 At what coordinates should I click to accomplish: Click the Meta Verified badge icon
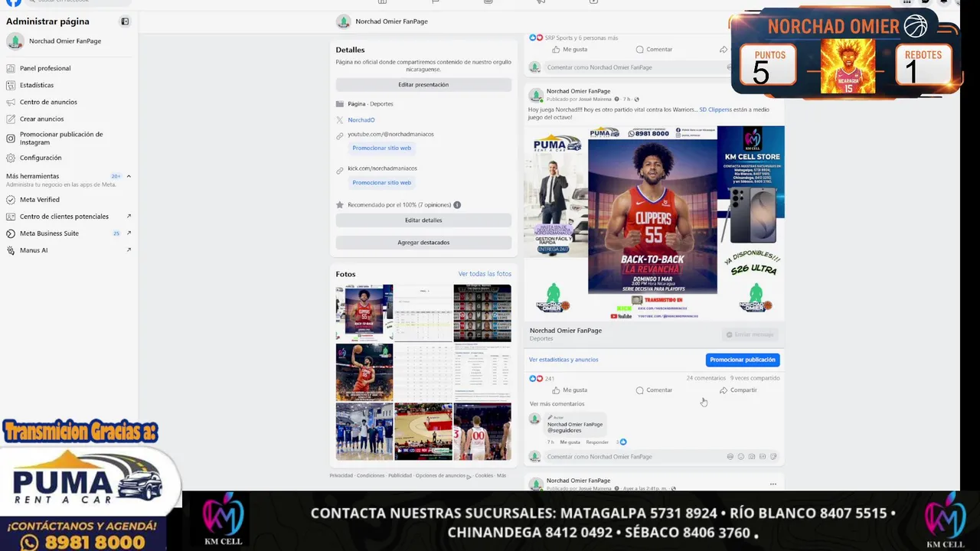11,200
